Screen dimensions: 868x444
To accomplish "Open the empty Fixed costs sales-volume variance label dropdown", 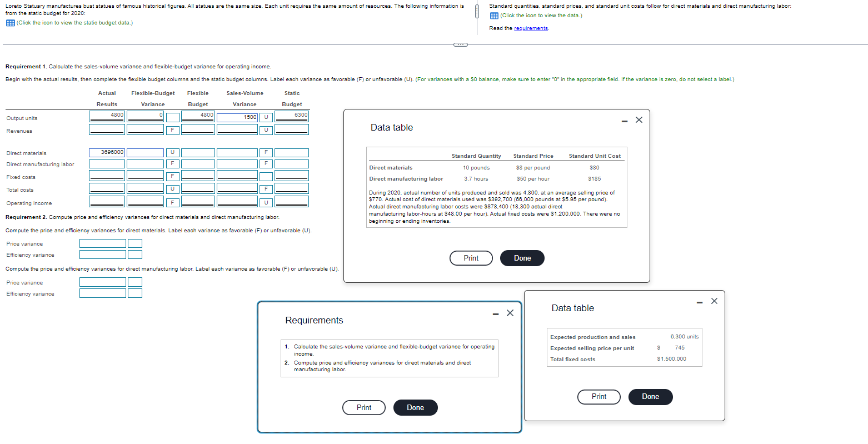I will (x=266, y=176).
